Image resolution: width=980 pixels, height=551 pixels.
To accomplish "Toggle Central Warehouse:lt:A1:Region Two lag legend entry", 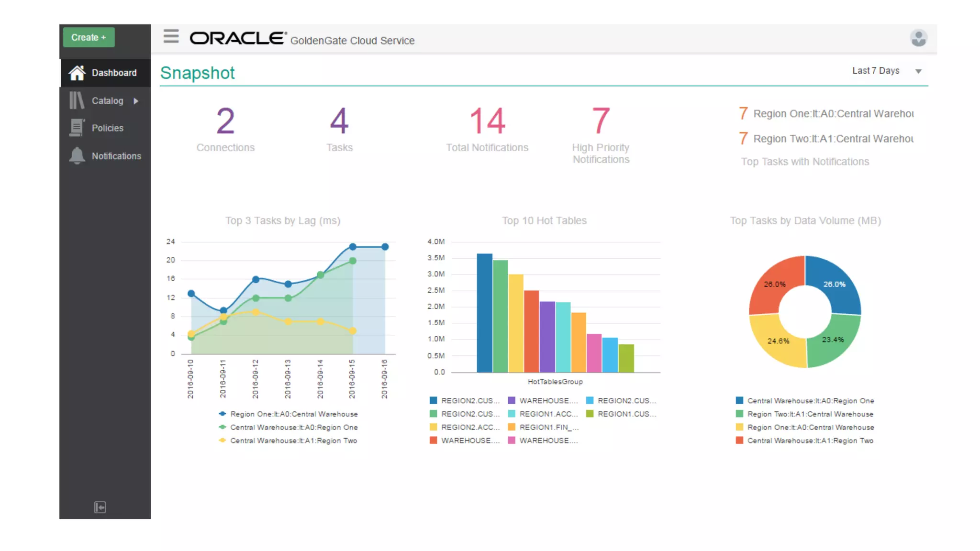I will [293, 441].
